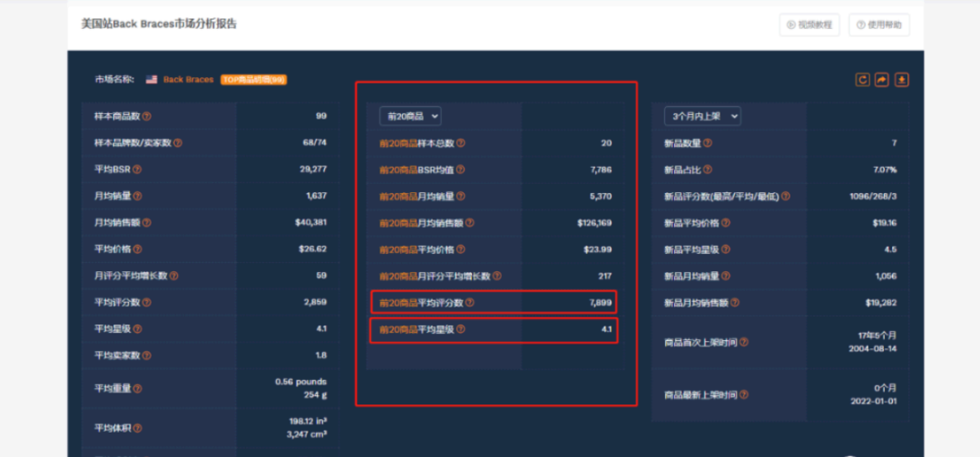Click question mark beside 平均卖家数
Screen dimensions: 980x457
click(x=146, y=355)
